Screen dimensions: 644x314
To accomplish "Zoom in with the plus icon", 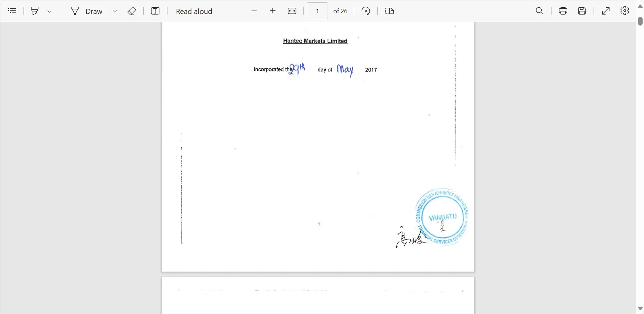I will 273,11.
